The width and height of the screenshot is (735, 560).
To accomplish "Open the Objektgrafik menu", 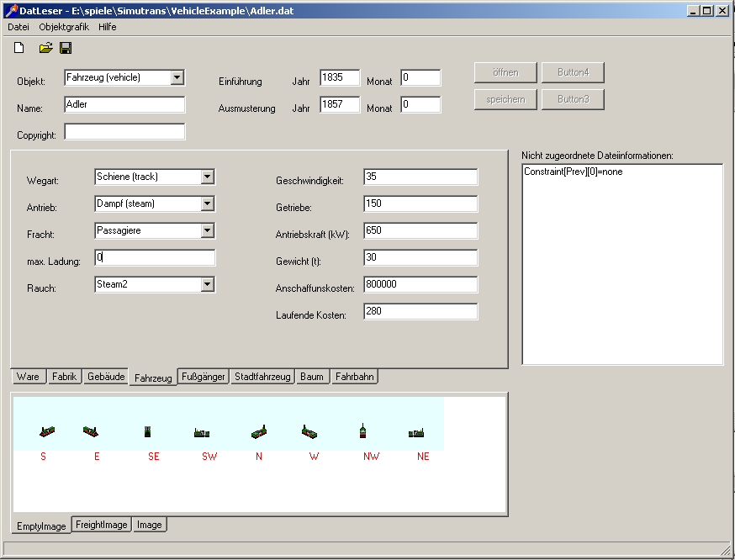I will (64, 27).
